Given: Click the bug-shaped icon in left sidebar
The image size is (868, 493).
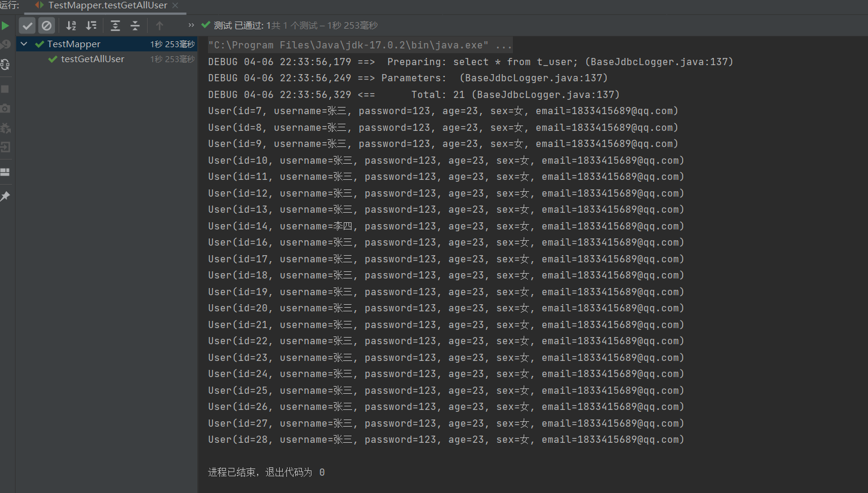Looking at the screenshot, I should 5,128.
